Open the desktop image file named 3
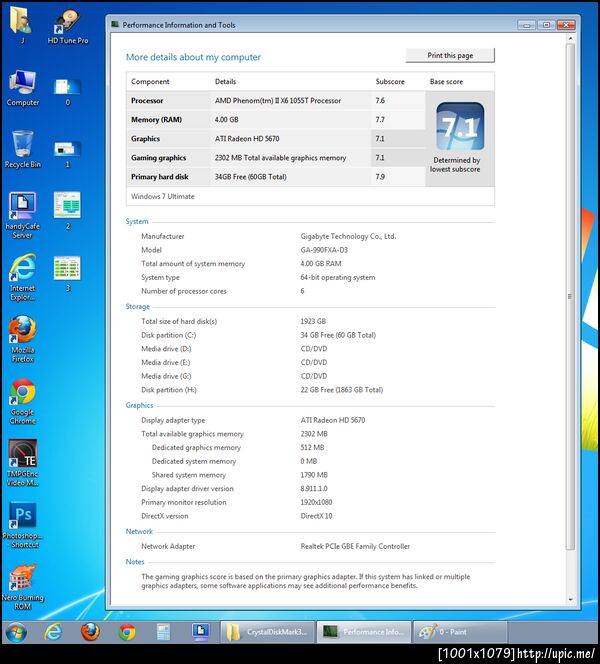Image resolution: width=600 pixels, height=664 pixels. [x=67, y=274]
